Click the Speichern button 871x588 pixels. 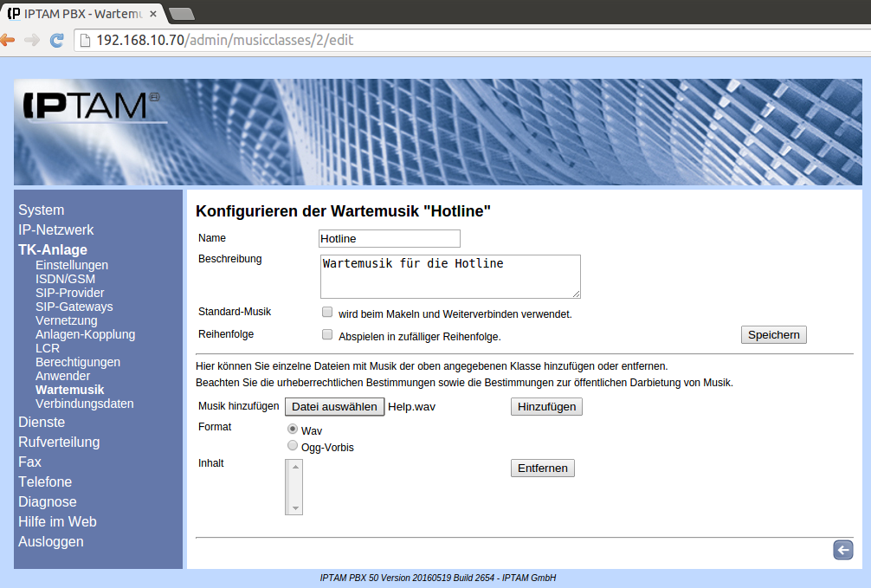[773, 335]
